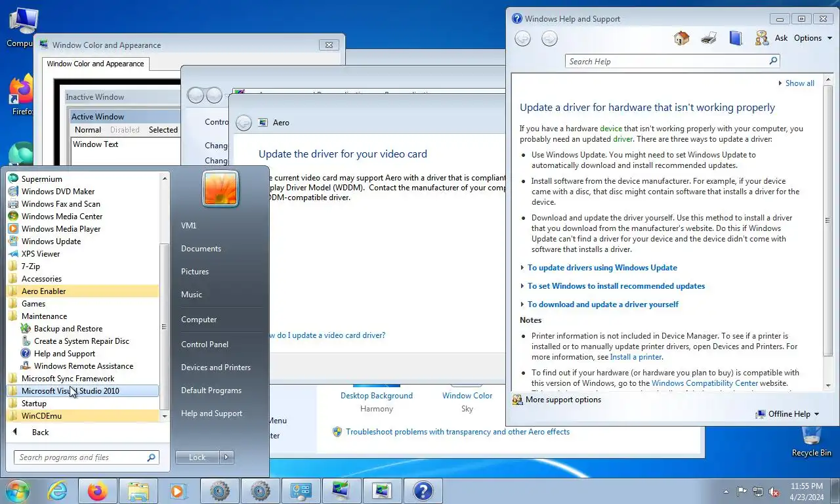Select the Window Color and Appearance tab
Image resolution: width=840 pixels, height=504 pixels.
(x=95, y=64)
